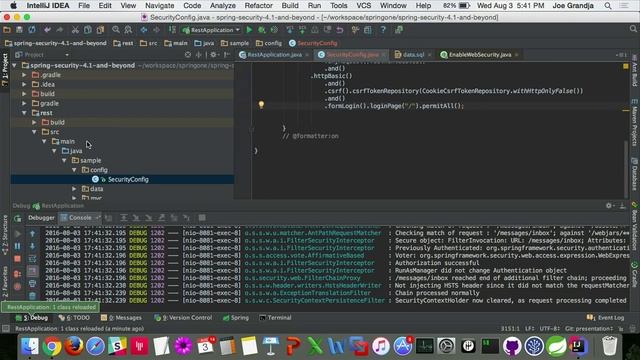
Task: Start Debug with the bug icon
Action: [x=262, y=30]
